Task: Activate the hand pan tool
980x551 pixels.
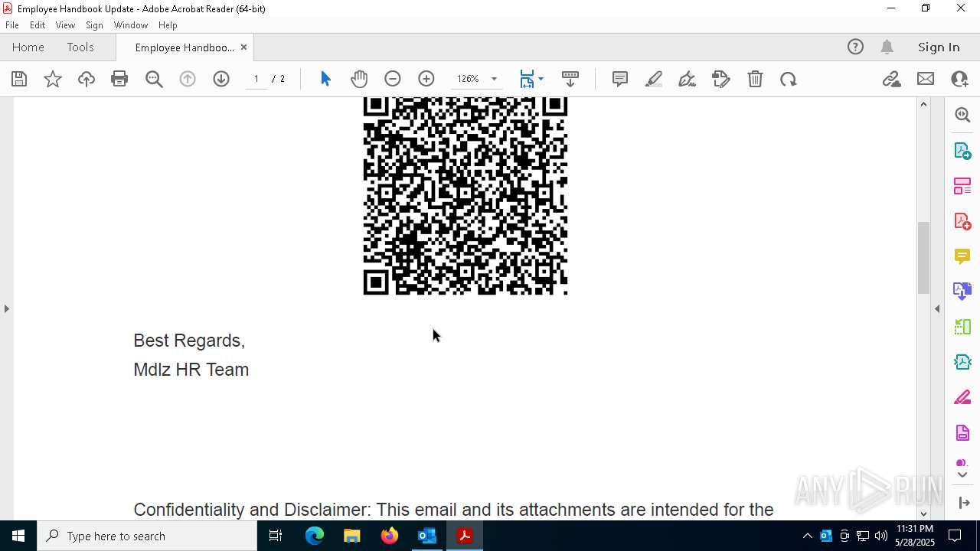Action: [x=359, y=79]
